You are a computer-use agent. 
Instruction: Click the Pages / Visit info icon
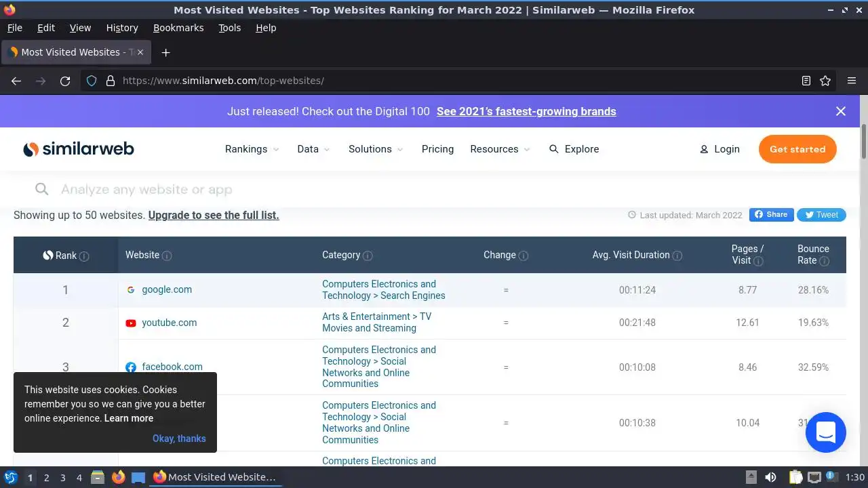(758, 261)
